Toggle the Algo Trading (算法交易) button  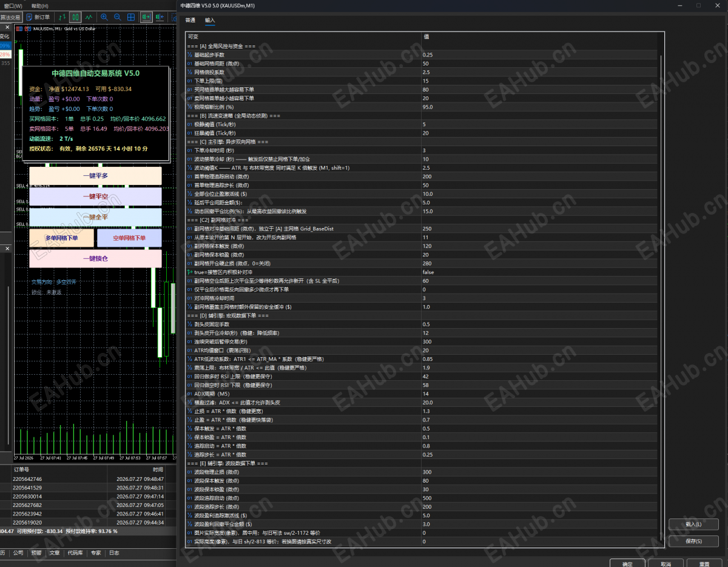point(10,17)
